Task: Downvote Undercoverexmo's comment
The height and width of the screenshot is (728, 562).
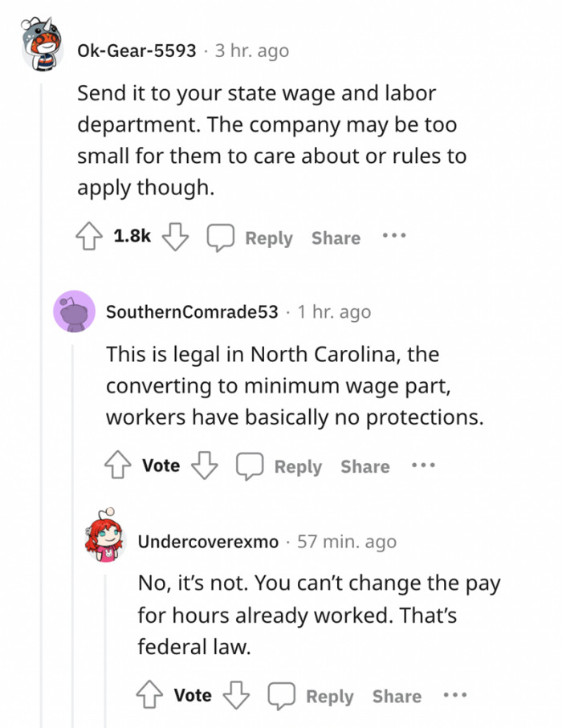Action: click(234, 696)
